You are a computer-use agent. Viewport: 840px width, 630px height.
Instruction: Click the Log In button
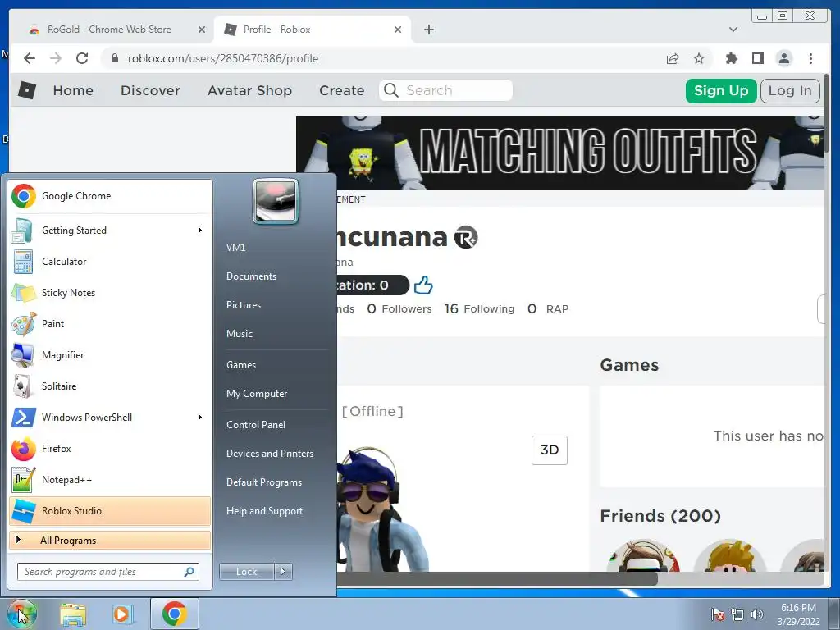click(790, 90)
